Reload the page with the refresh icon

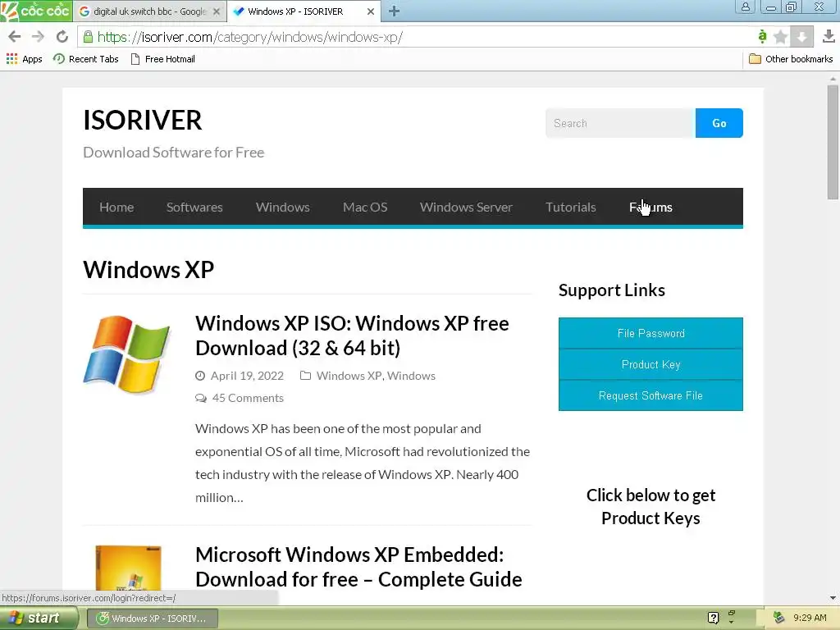point(62,36)
